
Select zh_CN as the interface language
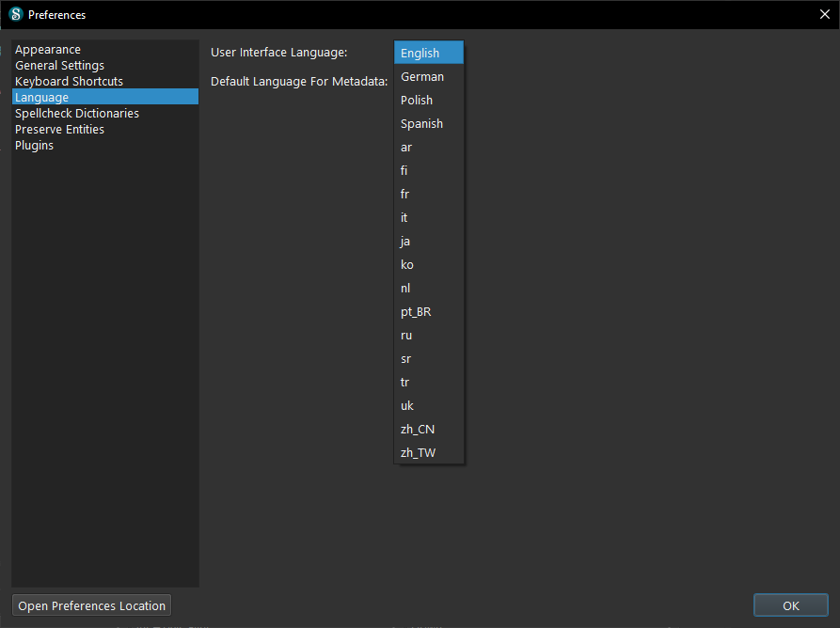(x=418, y=430)
